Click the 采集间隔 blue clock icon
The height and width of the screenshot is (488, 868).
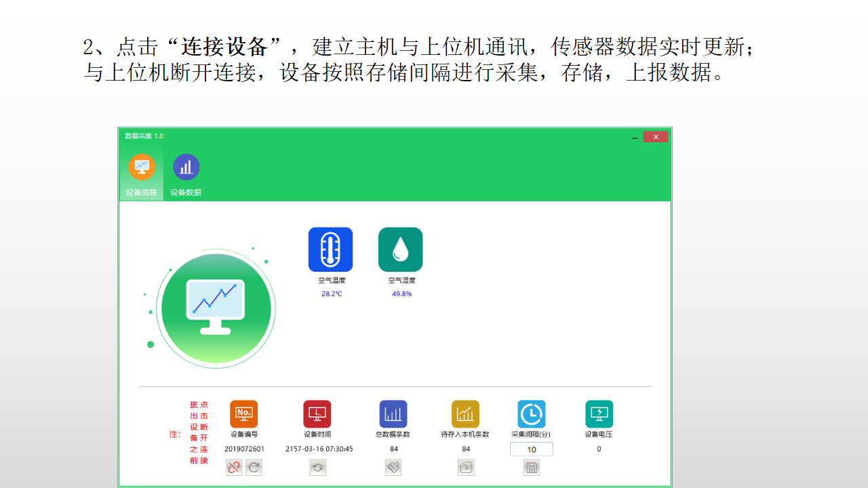532,413
